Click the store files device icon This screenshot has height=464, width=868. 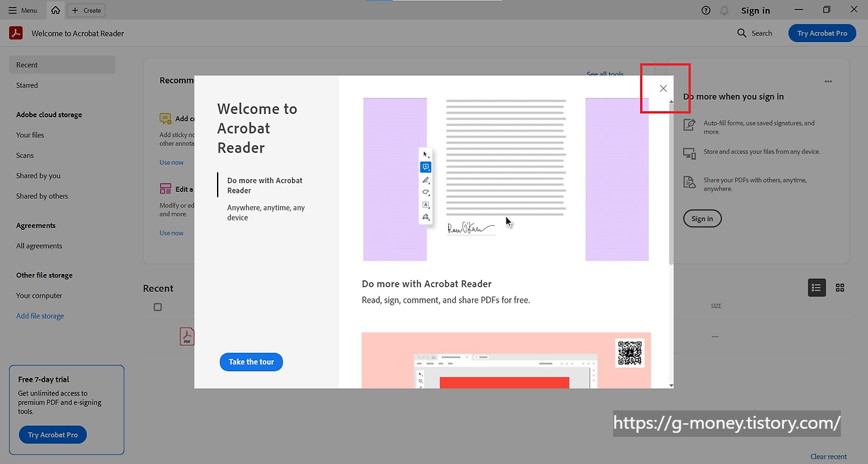coord(690,153)
